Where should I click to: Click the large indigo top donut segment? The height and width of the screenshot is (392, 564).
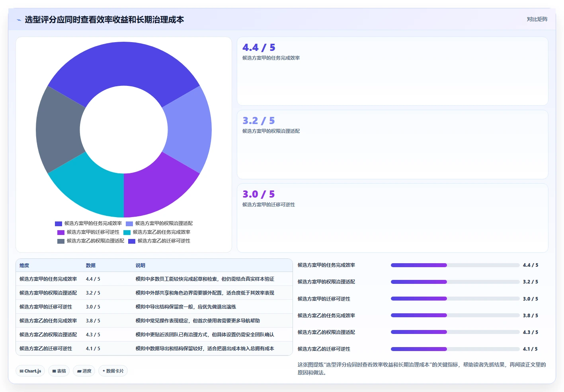(124, 64)
